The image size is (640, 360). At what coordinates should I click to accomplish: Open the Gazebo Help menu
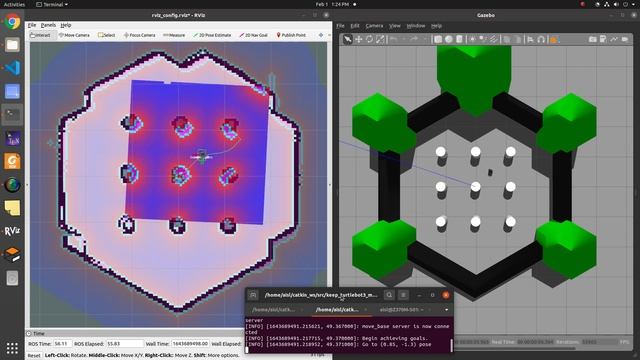point(436,26)
